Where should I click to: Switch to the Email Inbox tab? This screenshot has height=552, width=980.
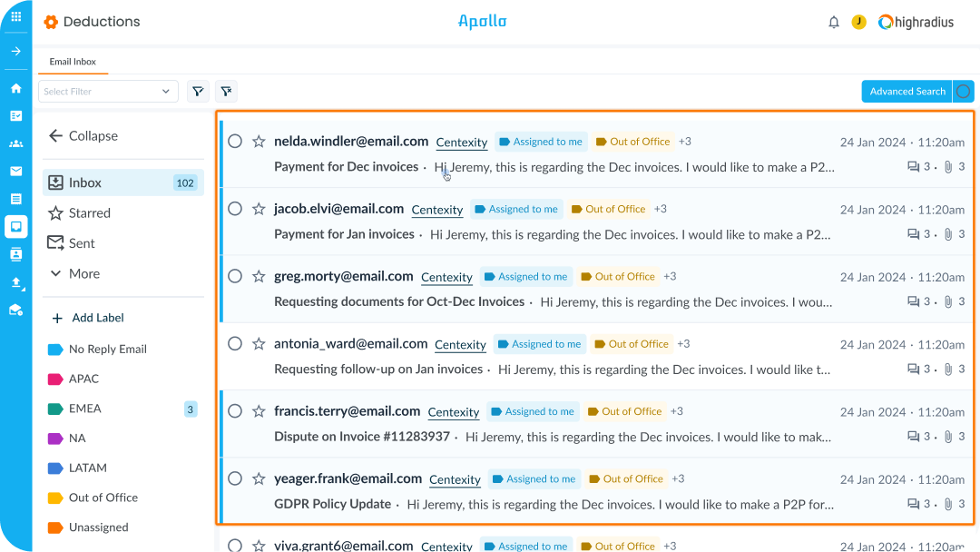pos(73,61)
